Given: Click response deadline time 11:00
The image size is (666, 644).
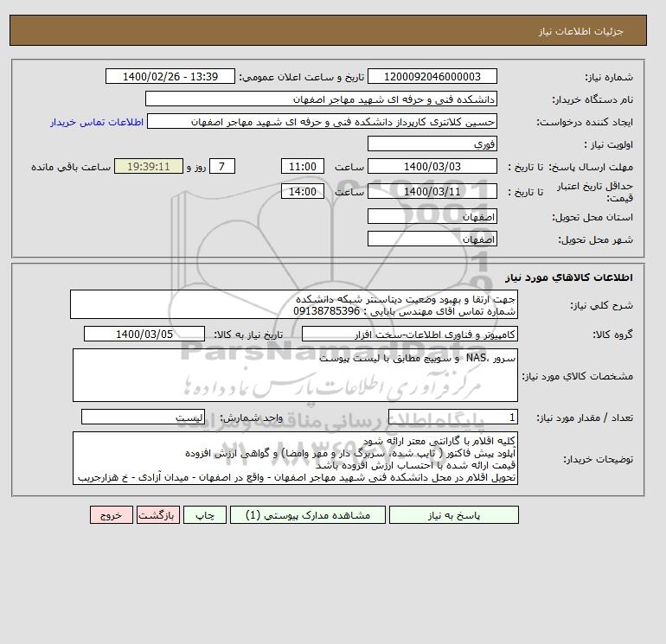Looking at the screenshot, I should tap(303, 167).
